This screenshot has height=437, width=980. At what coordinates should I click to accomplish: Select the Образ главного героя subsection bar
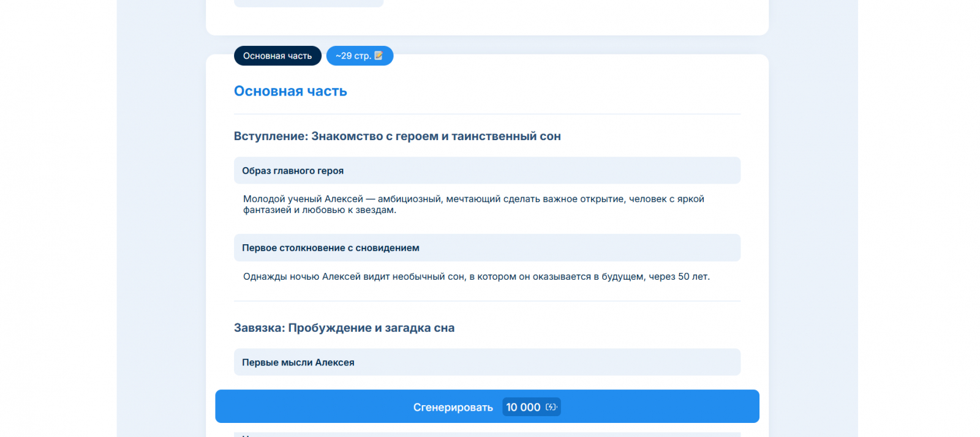tap(487, 171)
